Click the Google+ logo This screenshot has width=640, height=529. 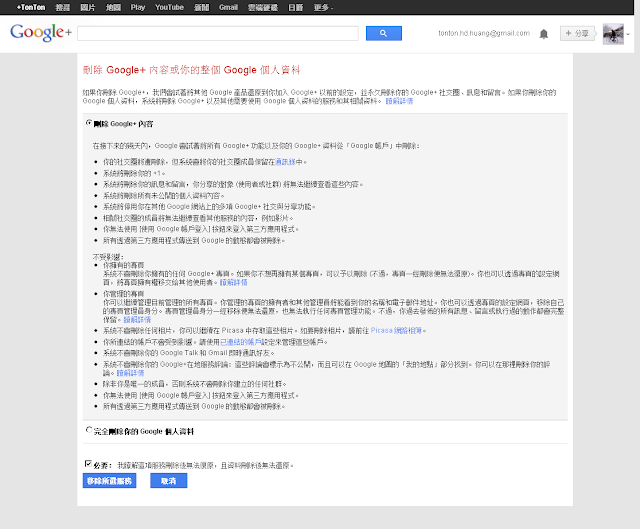tap(41, 32)
